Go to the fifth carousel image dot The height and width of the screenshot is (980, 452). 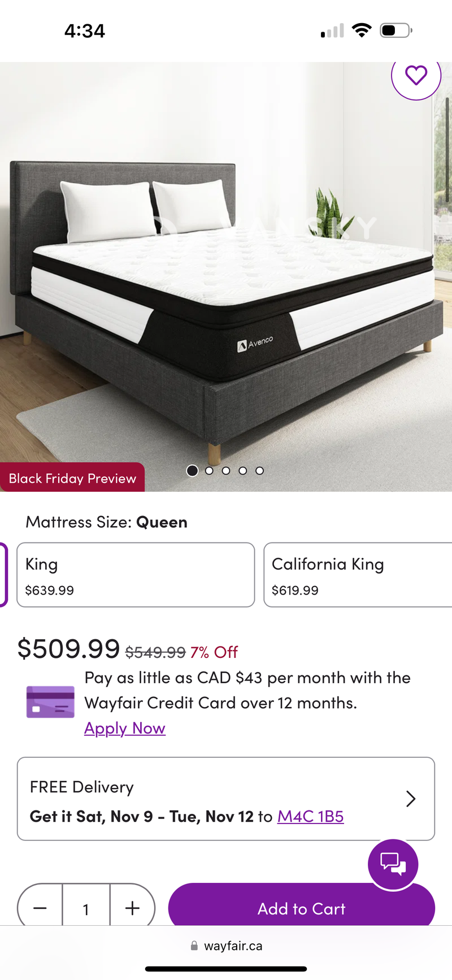click(x=259, y=471)
